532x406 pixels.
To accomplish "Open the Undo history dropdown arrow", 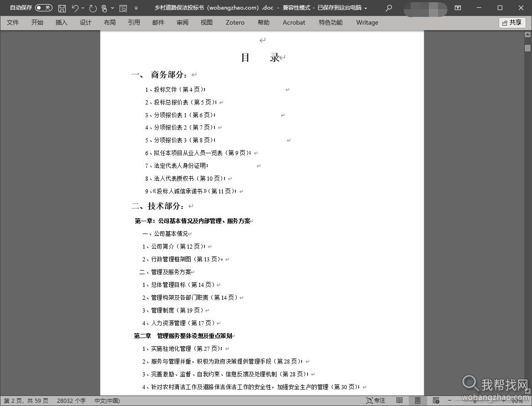I will pyautogui.click(x=83, y=8).
